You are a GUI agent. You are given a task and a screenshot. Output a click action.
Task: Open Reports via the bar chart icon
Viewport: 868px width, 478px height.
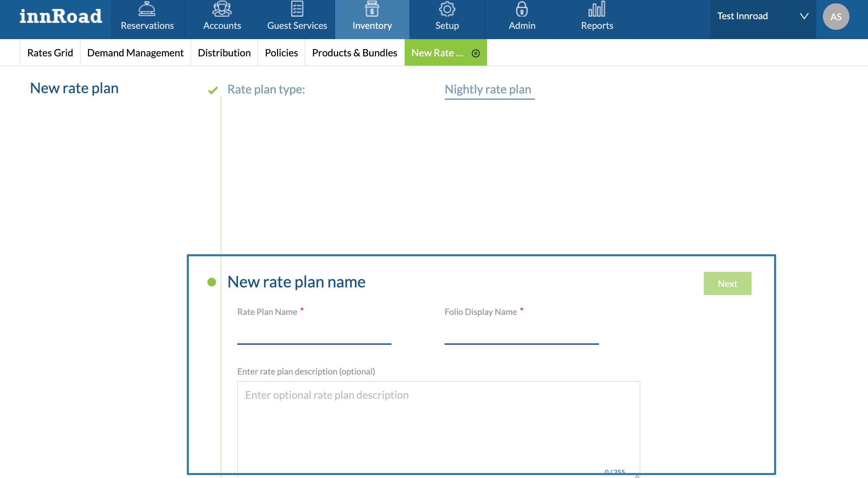(x=597, y=9)
